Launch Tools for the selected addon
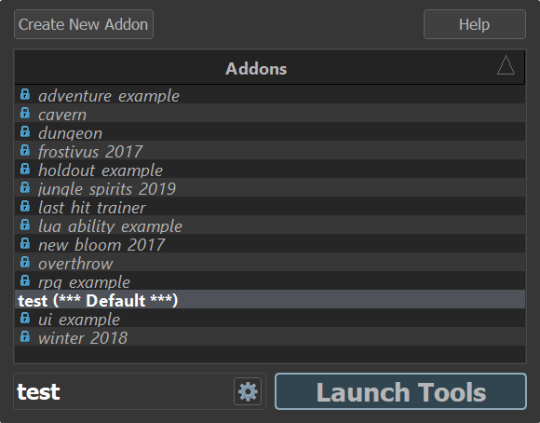540x423 pixels. click(x=401, y=391)
